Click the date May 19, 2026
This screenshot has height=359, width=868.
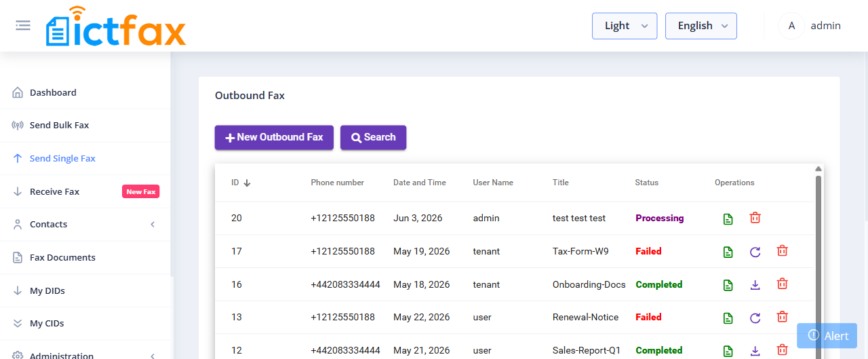[x=422, y=251]
